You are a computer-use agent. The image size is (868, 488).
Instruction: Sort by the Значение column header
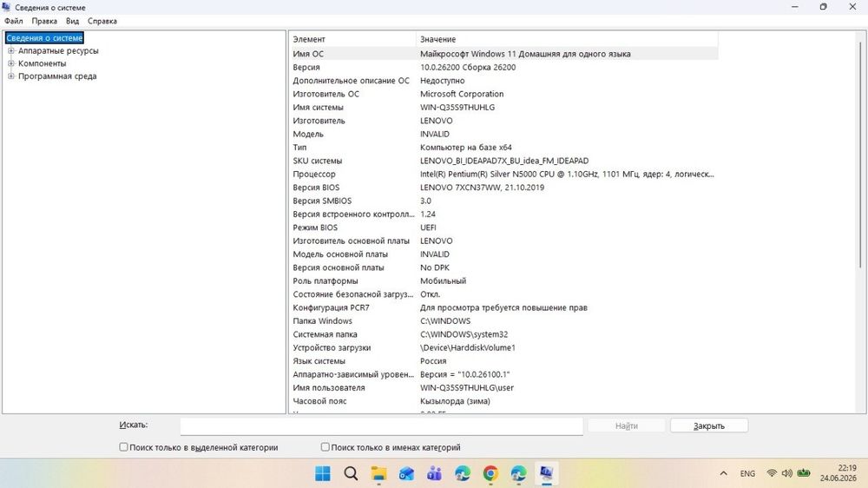(567, 39)
